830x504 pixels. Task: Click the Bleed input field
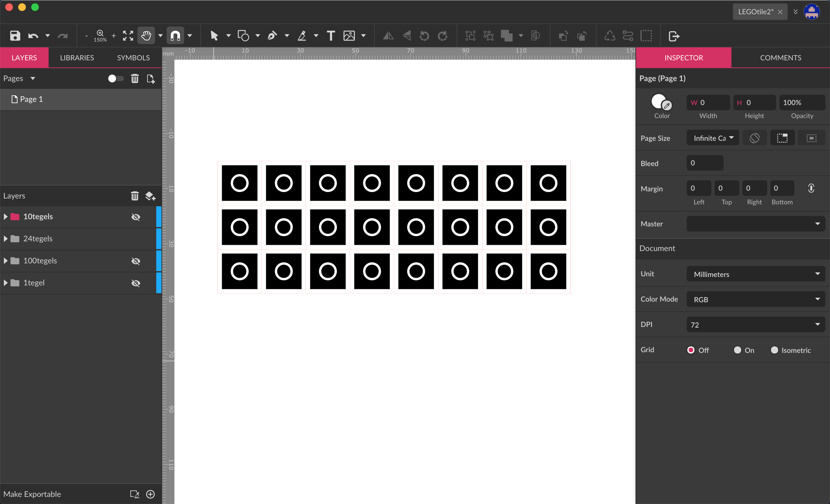pos(705,163)
